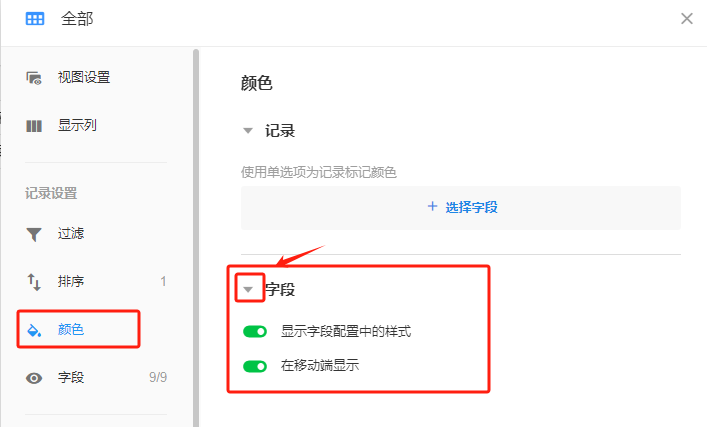Click the 选择字段 button
This screenshot has height=427, width=707.
461,207
